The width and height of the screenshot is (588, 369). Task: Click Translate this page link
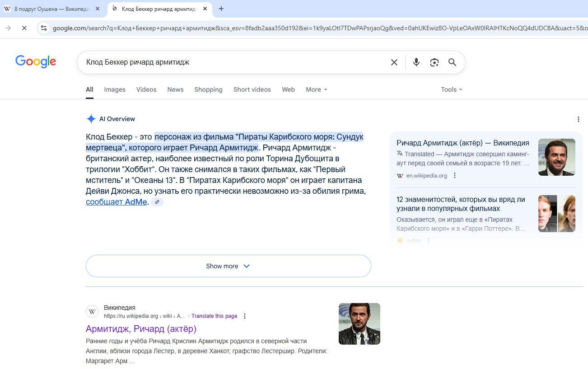coord(214,316)
